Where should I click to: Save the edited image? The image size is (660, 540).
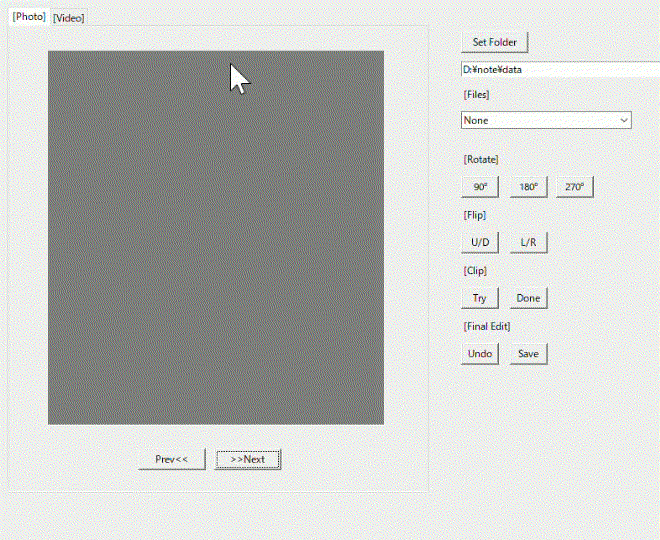[528, 354]
